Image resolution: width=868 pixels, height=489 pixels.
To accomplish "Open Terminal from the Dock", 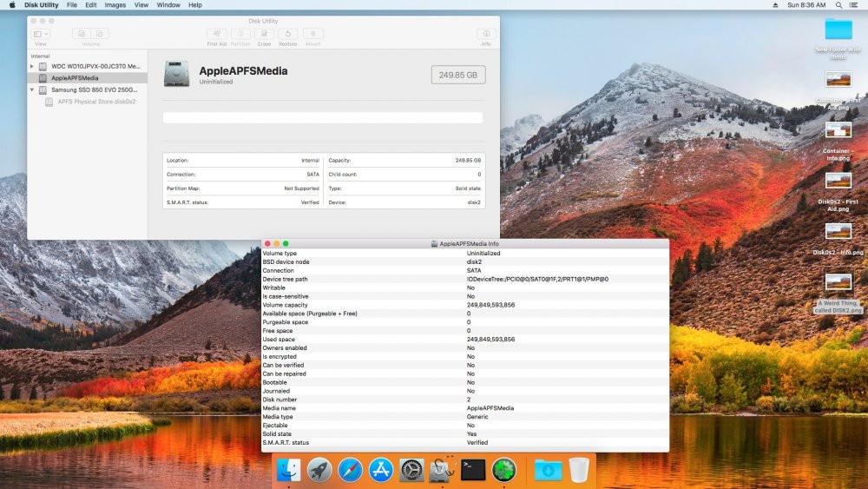I will (473, 470).
